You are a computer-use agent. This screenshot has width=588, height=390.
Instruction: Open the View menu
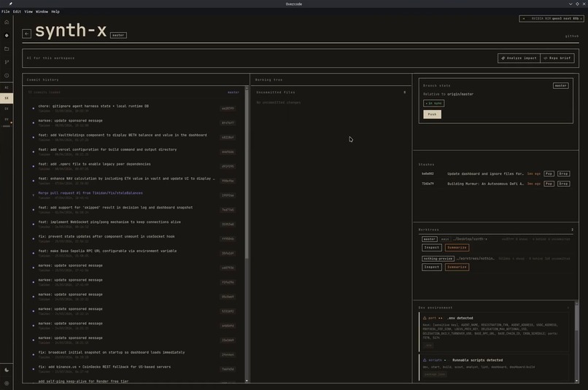tap(28, 12)
